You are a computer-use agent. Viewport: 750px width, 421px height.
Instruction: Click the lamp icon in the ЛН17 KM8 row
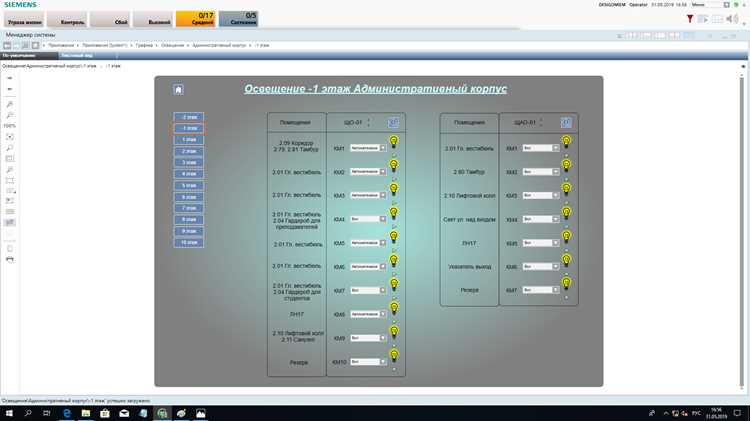[x=394, y=308]
